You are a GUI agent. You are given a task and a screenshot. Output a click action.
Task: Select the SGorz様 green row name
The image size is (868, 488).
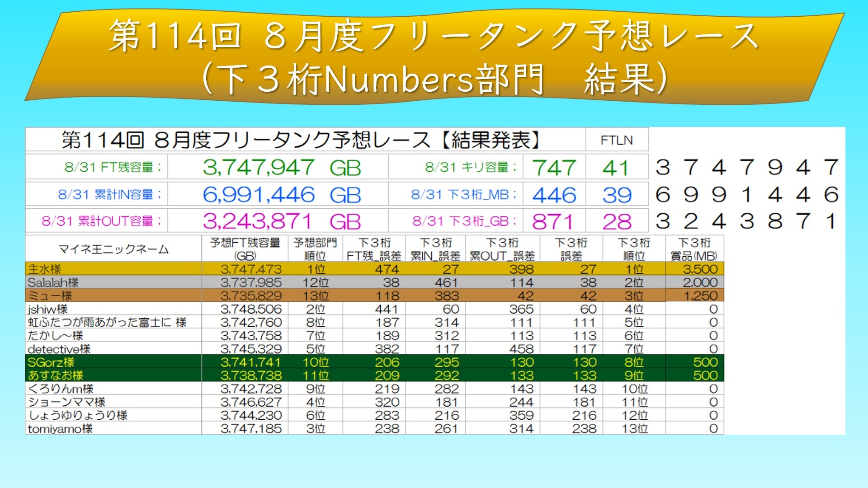tap(51, 362)
